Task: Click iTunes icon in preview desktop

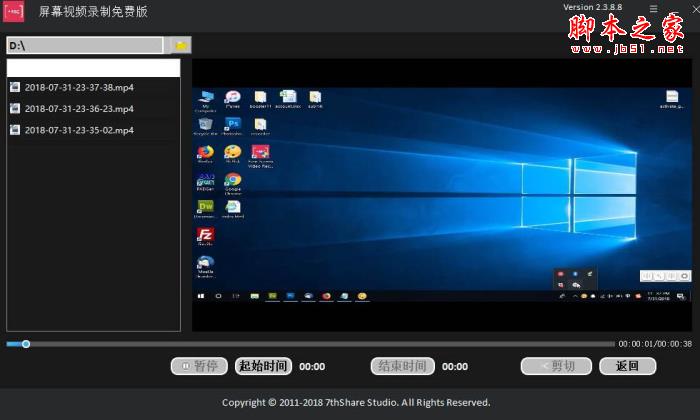Action: click(x=233, y=98)
